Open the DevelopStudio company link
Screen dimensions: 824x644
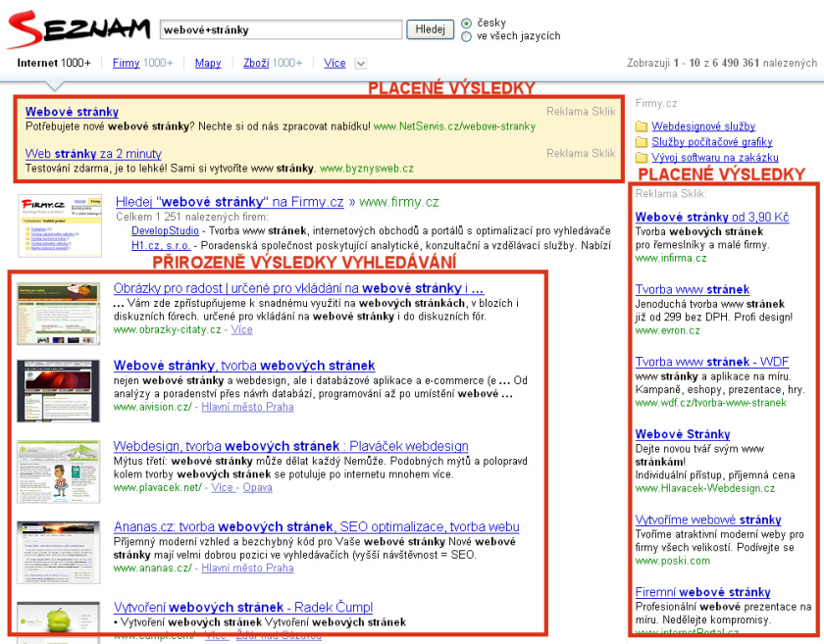tap(165, 231)
